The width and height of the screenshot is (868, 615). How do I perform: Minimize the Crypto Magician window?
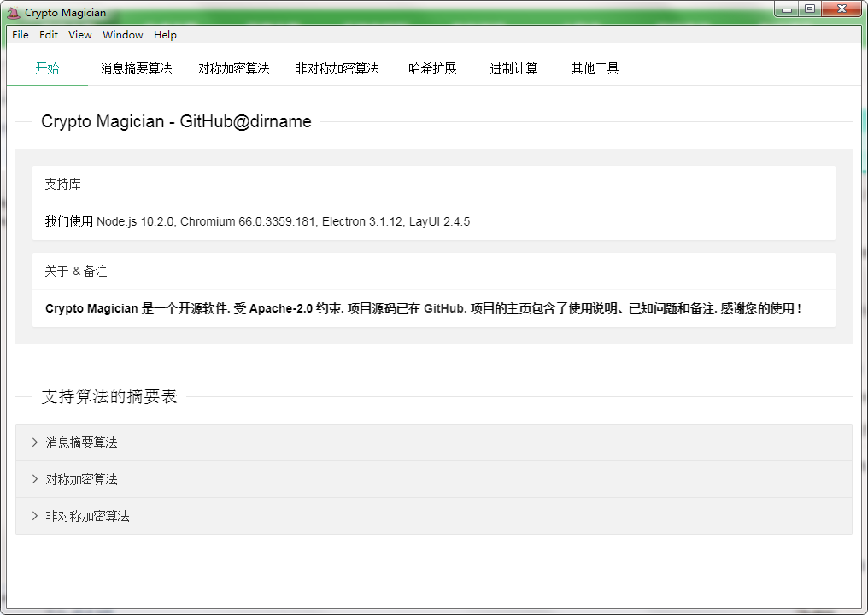[x=786, y=9]
